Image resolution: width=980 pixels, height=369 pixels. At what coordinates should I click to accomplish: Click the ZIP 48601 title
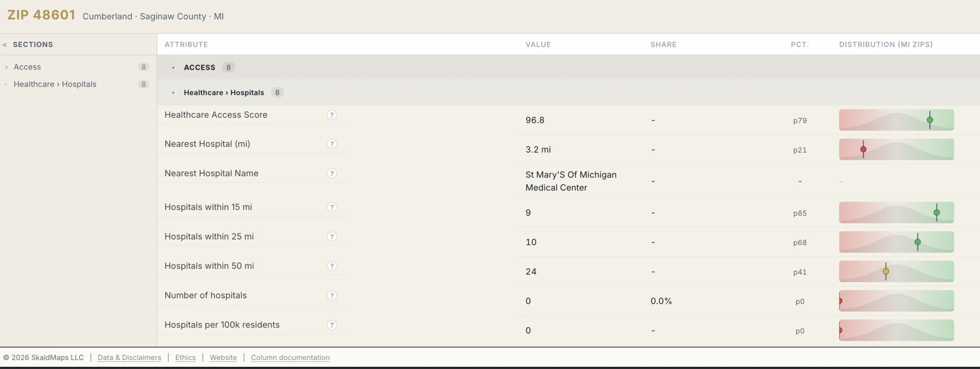[41, 15]
